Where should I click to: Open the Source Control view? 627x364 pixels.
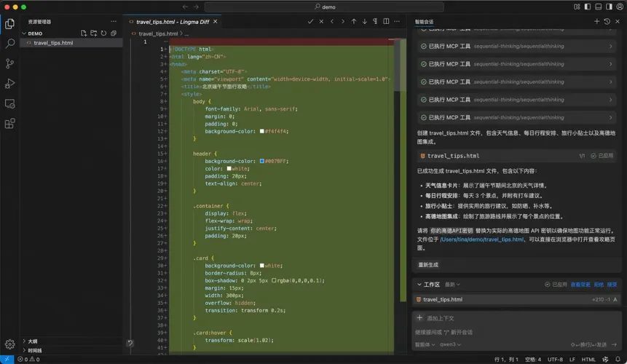tap(10, 63)
